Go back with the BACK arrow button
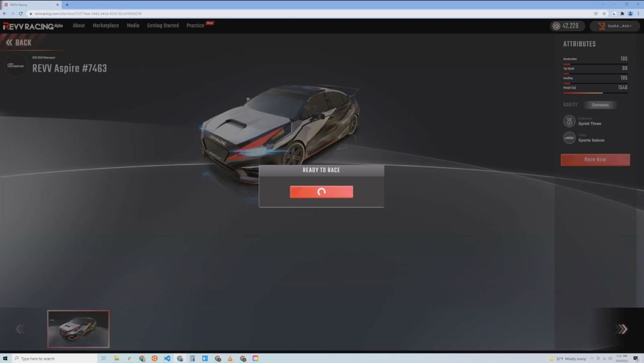Viewport: 644px width, 363px height. tap(19, 43)
